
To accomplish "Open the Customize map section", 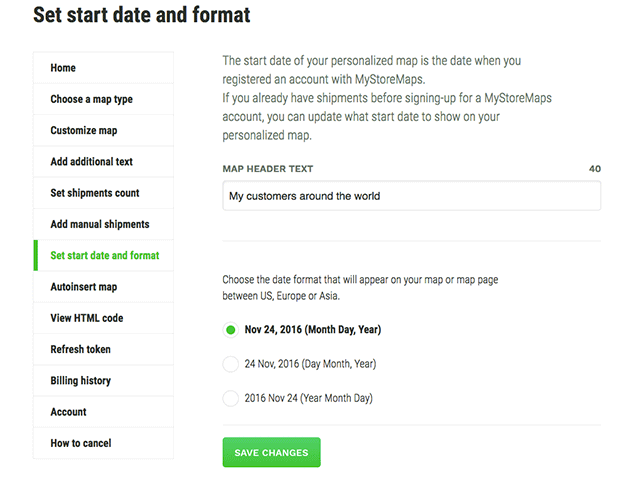I will click(x=84, y=131).
